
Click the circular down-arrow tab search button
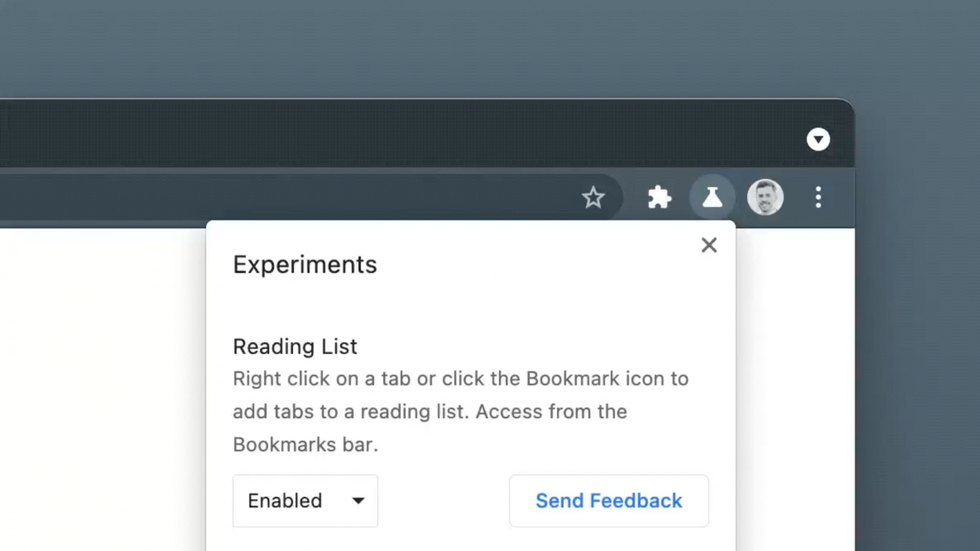point(818,140)
